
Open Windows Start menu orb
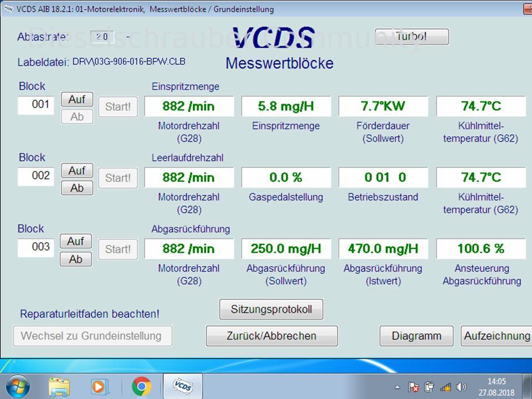click(x=18, y=386)
